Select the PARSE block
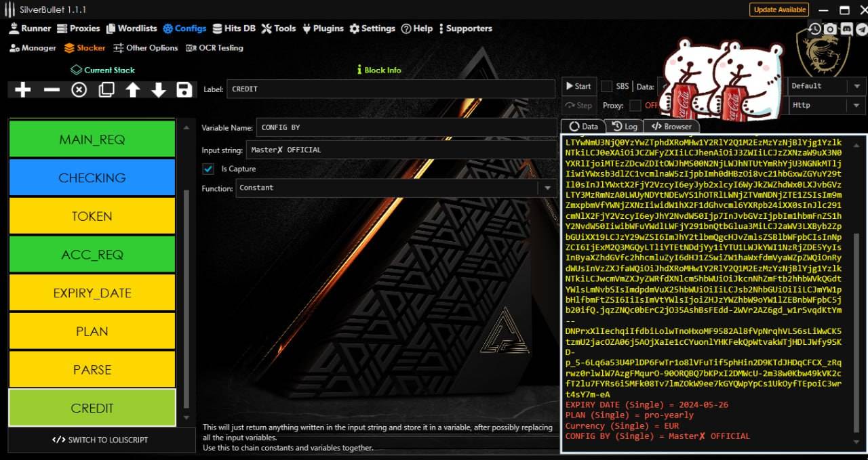 click(92, 369)
